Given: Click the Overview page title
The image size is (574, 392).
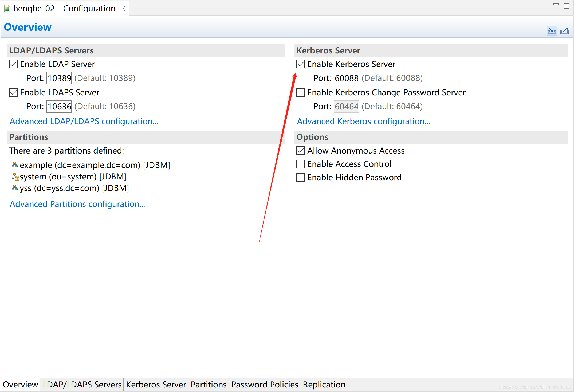Looking at the screenshot, I should point(28,27).
